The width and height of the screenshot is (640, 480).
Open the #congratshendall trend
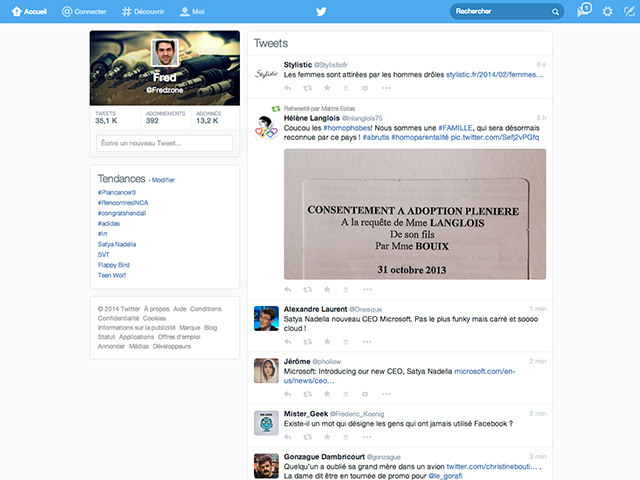[122, 213]
